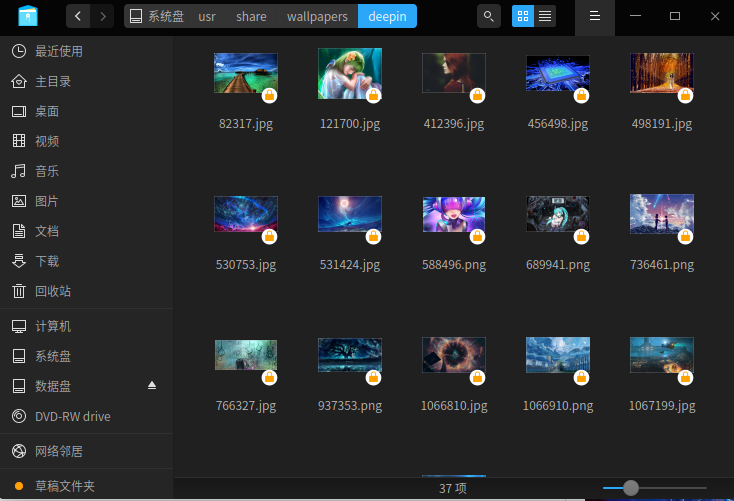Select thumbnail of 736461.png

(661, 214)
